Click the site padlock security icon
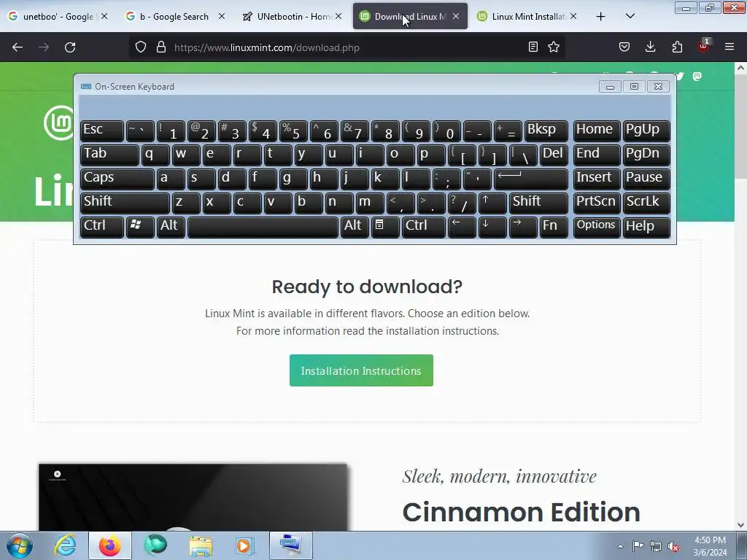Image resolution: width=747 pixels, height=560 pixels. pos(161,47)
